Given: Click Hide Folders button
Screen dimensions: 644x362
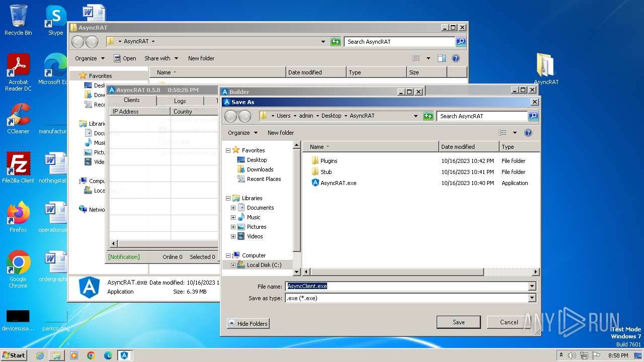Looking at the screenshot, I should coord(248,323).
